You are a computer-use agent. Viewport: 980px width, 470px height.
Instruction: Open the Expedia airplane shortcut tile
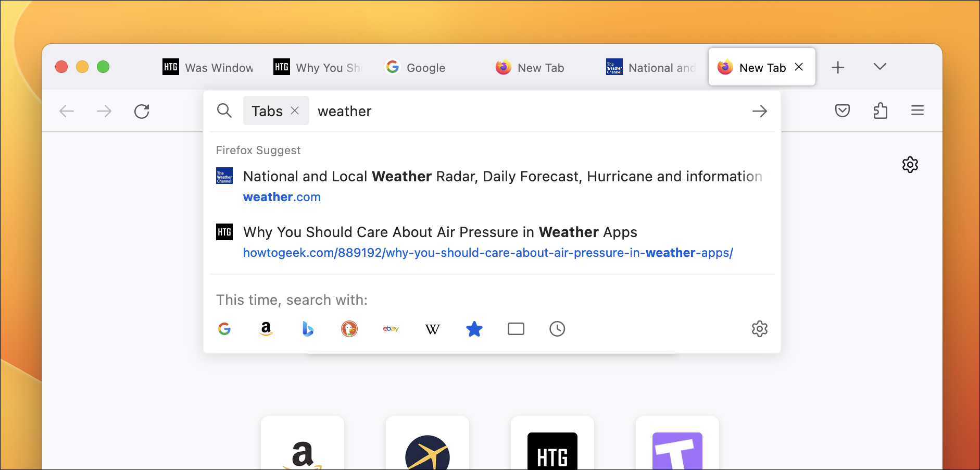pyautogui.click(x=428, y=443)
